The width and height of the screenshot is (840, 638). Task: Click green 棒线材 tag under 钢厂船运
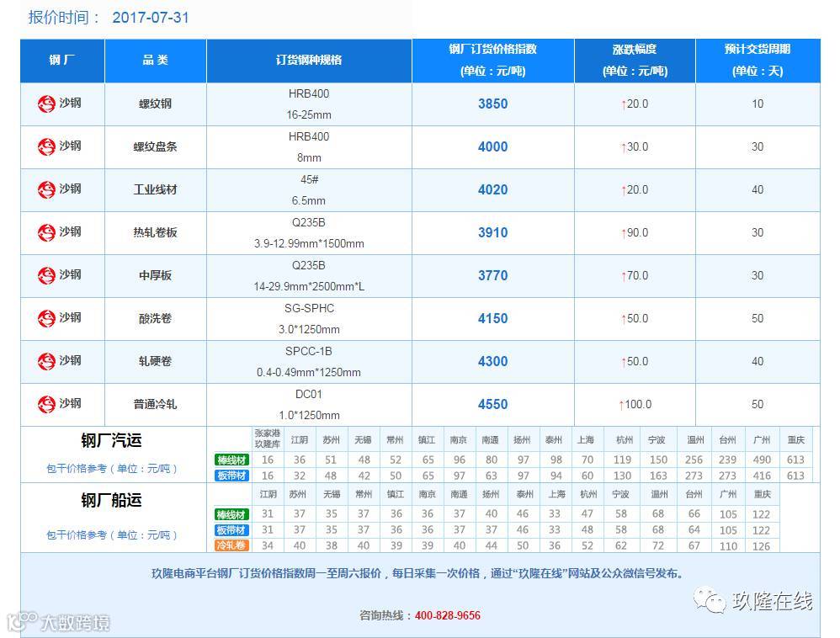231,515
